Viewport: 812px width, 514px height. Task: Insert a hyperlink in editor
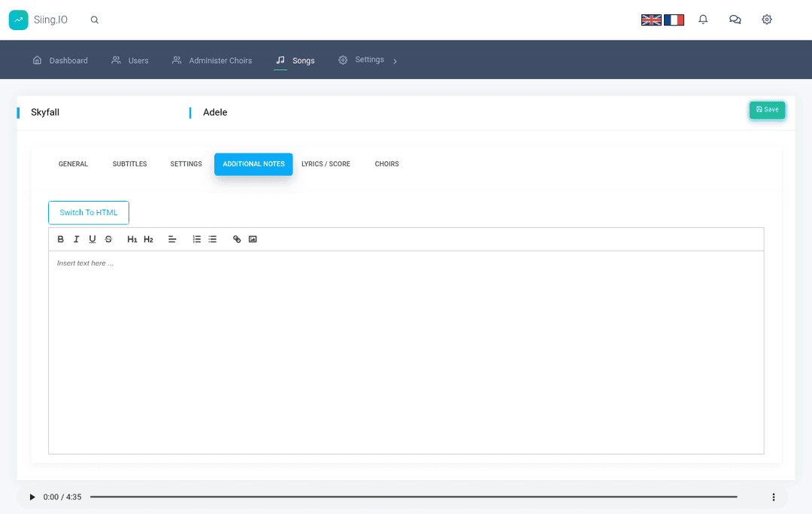tap(237, 239)
